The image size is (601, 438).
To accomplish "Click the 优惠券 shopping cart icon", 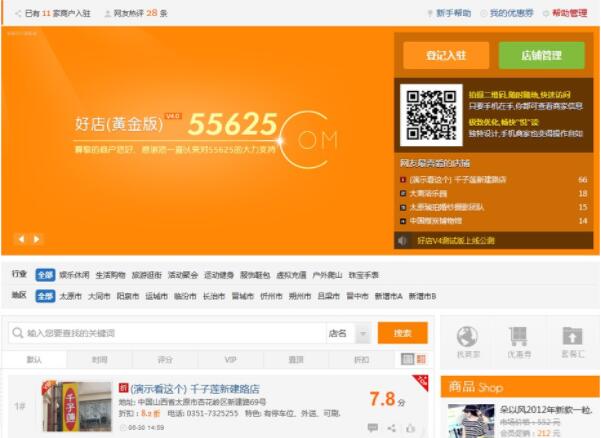I will click(519, 336).
